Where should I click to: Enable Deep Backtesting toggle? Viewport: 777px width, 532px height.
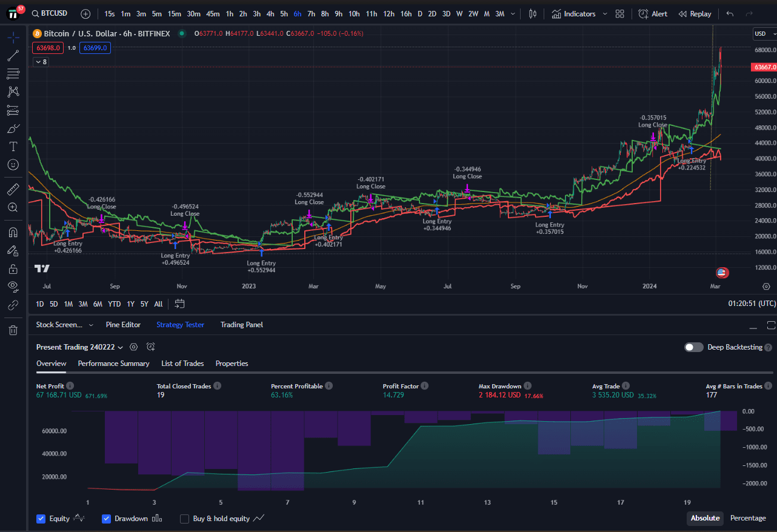(x=693, y=347)
